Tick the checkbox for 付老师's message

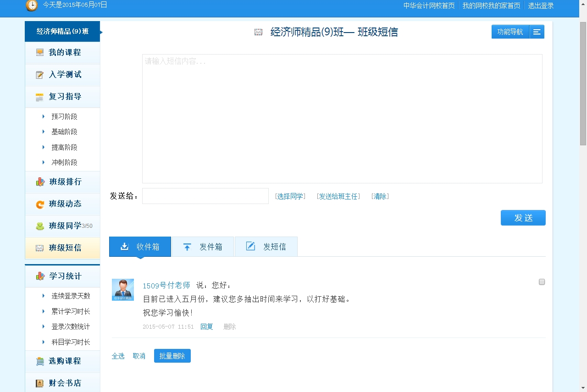click(542, 282)
